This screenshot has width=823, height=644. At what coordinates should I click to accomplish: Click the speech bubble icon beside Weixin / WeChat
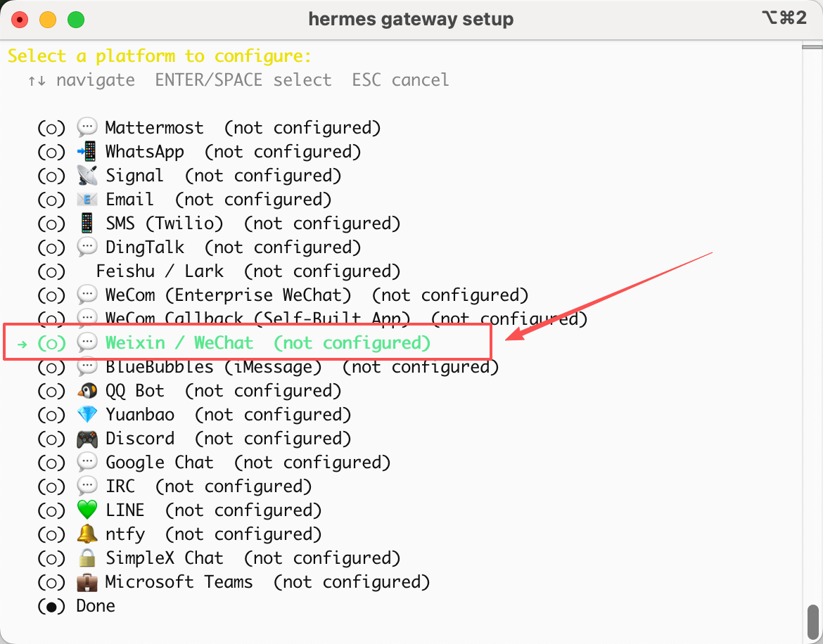87,342
